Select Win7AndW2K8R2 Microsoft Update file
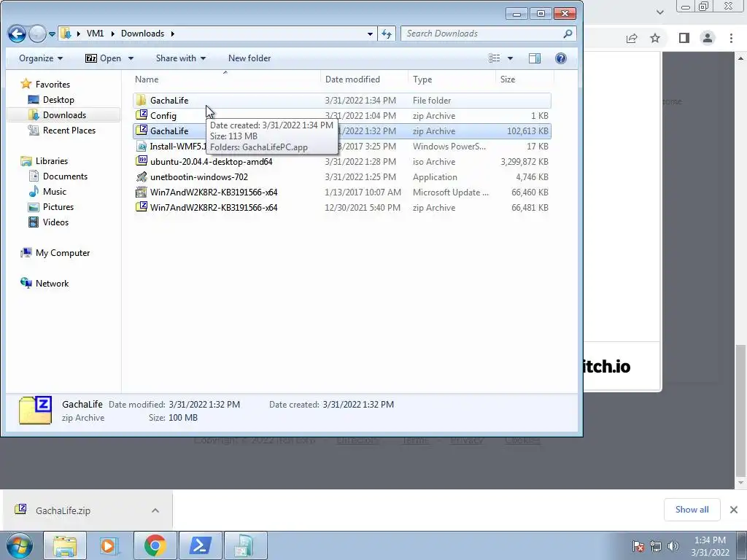The width and height of the screenshot is (747, 560). click(x=341, y=192)
